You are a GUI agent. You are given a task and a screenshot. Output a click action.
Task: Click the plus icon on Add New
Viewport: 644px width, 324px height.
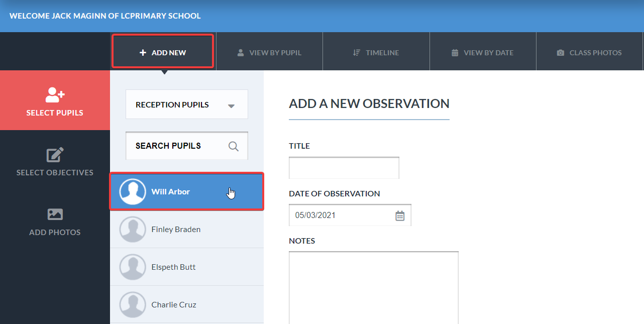142,52
